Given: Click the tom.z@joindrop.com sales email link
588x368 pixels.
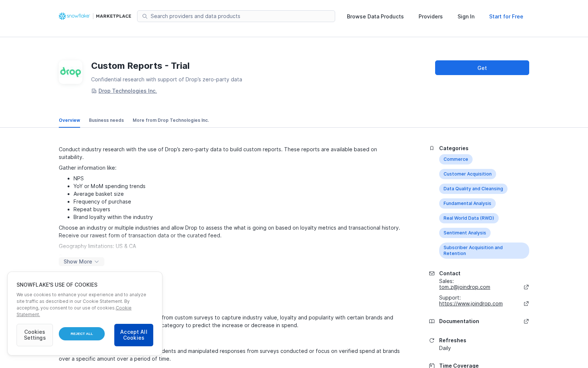Looking at the screenshot, I should [x=465, y=287].
